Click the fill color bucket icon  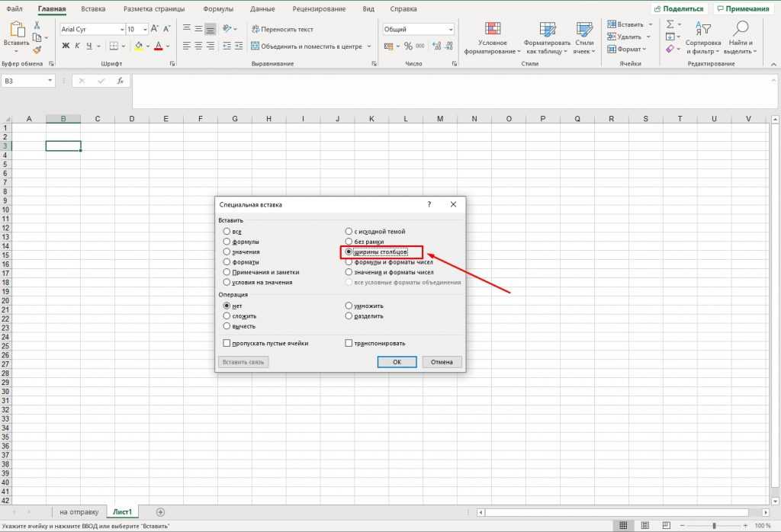[139, 46]
